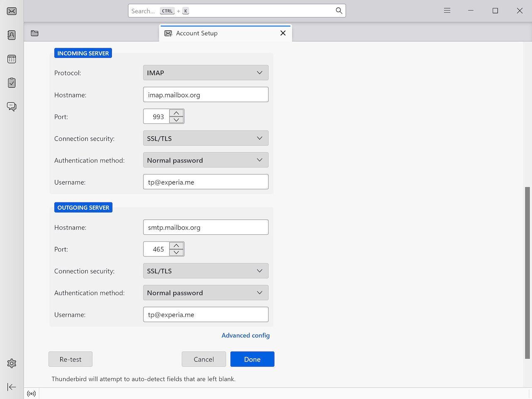Click the folder icon next to the tab bar
The image size is (532, 399).
tap(34, 33)
